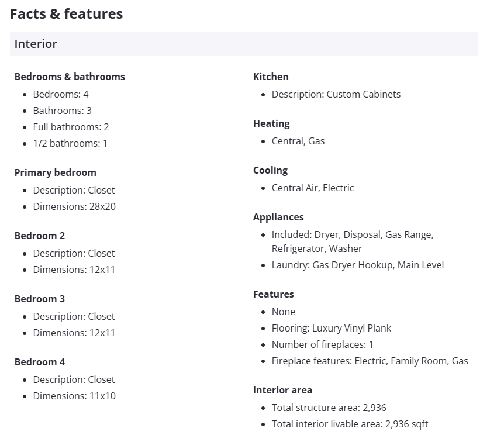
Task: Click the Custom Cabinets description
Action: coord(336,94)
